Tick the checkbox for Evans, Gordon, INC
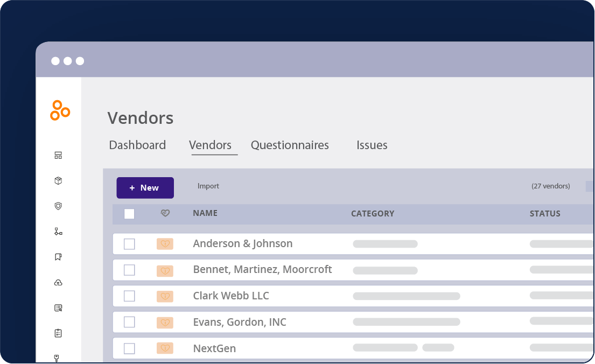 (129, 322)
